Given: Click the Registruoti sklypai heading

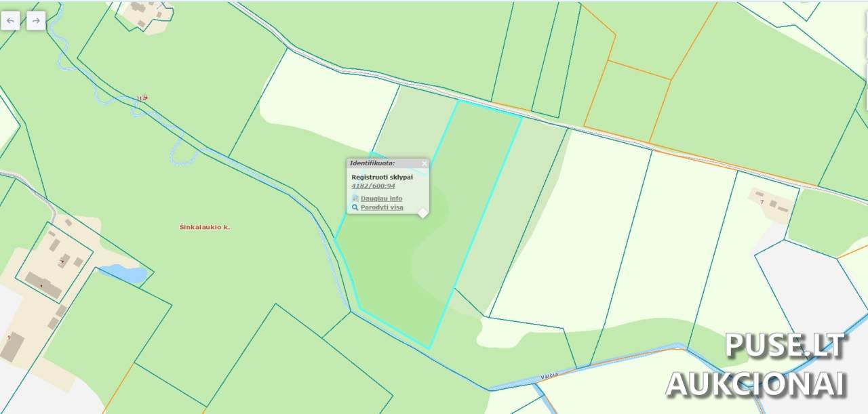Looking at the screenshot, I should click(382, 177).
